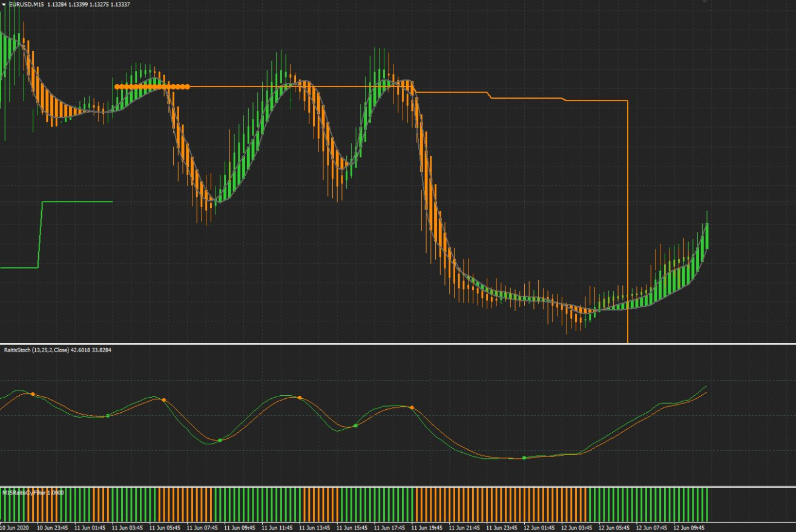Screen dimensions: 796x532
Task: Click the last green stochastic crossover dot
Action: (x=524, y=458)
